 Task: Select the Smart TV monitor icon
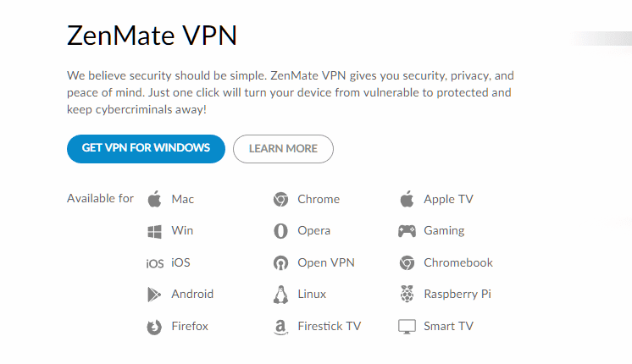(x=407, y=327)
